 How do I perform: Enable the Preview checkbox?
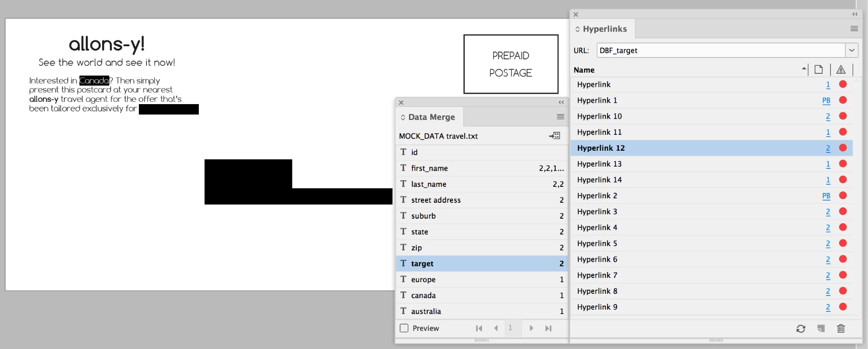[x=404, y=328]
